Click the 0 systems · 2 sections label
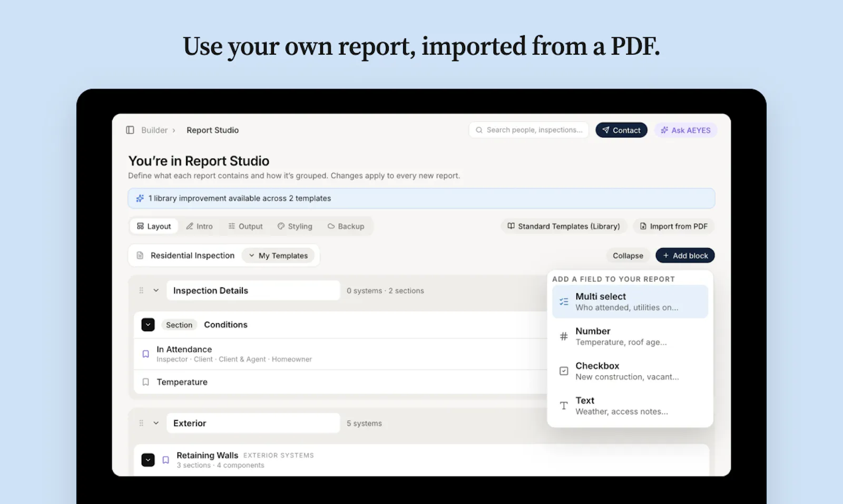The image size is (843, 504). coord(385,291)
